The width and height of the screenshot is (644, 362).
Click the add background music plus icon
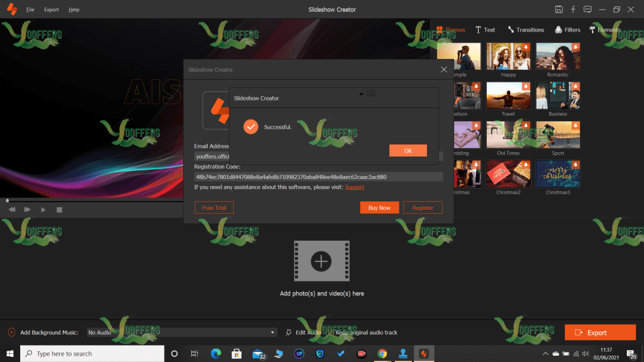tap(11, 332)
